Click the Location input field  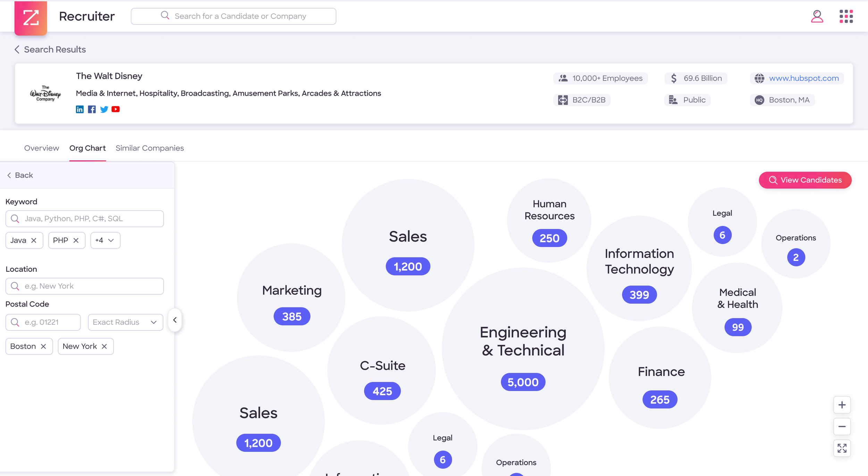84,286
